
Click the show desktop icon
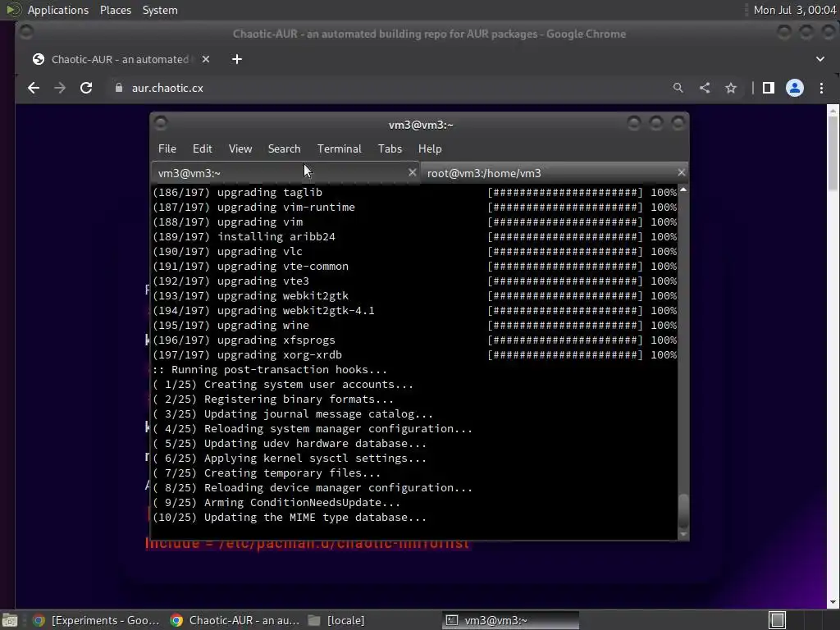10,620
